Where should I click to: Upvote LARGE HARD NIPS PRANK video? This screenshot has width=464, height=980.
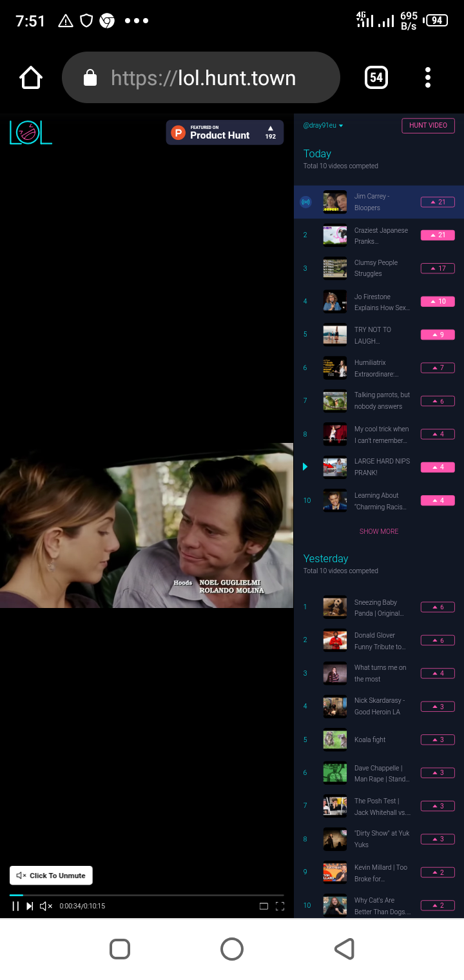coord(438,467)
